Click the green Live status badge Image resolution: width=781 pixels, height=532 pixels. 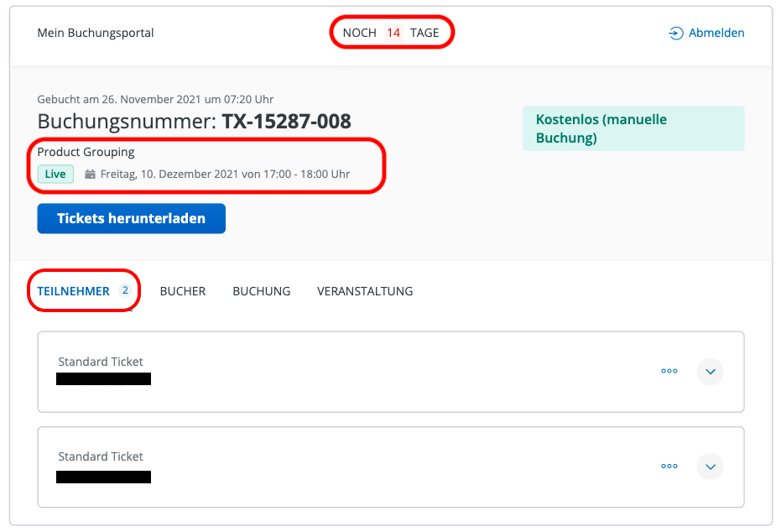click(55, 175)
